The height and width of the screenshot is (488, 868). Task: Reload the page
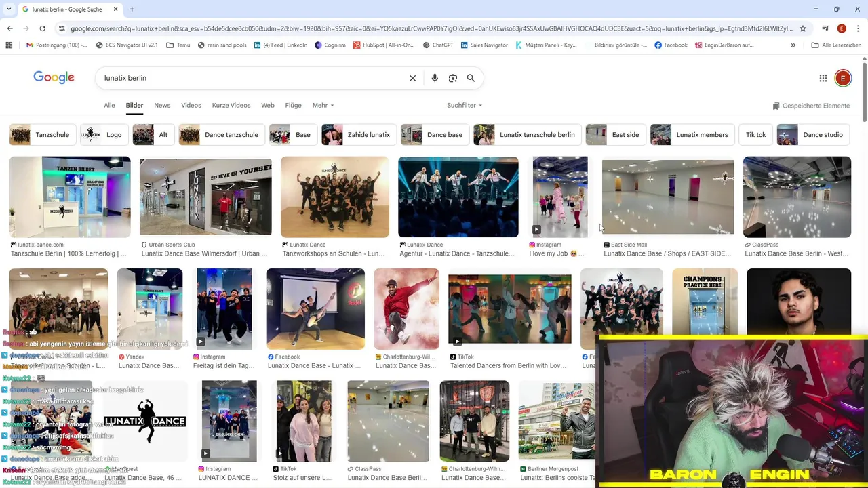pos(42,28)
